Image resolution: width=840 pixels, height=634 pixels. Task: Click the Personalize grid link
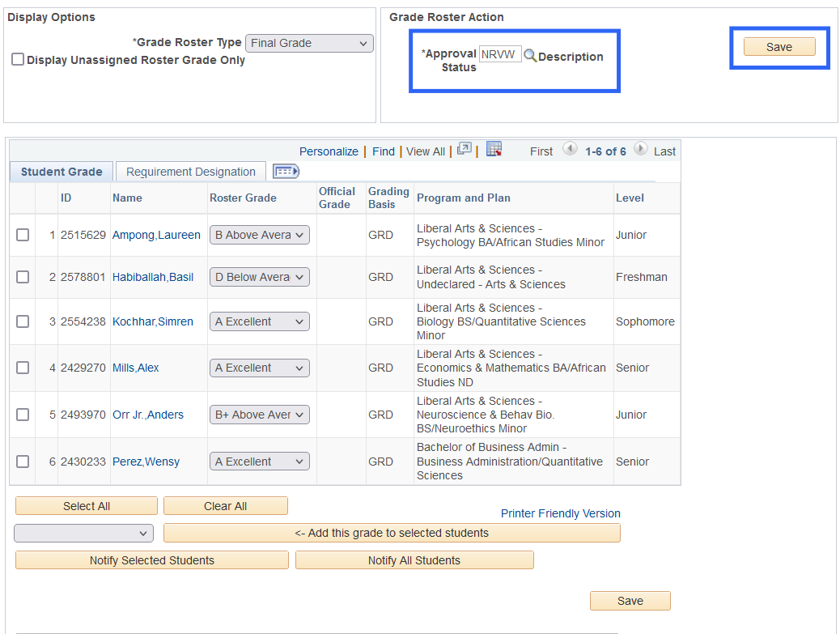(x=329, y=151)
